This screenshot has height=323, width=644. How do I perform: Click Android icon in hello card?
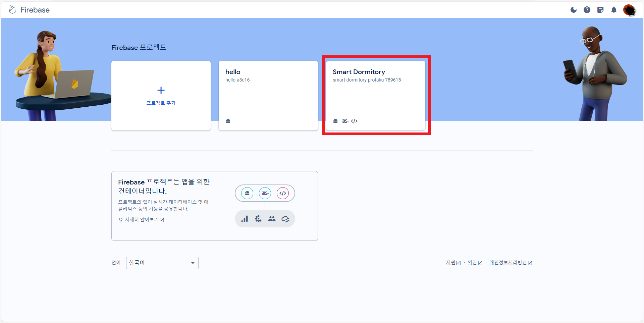coord(228,121)
